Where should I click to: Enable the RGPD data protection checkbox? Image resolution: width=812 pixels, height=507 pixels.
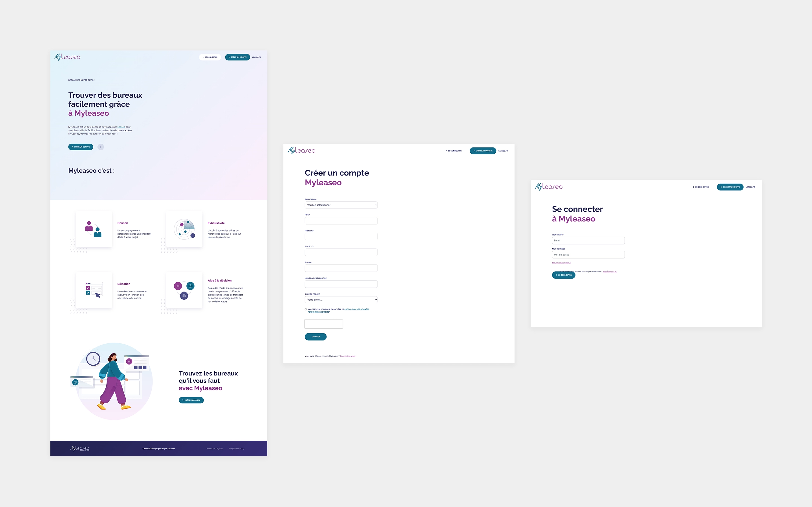pyautogui.click(x=305, y=309)
